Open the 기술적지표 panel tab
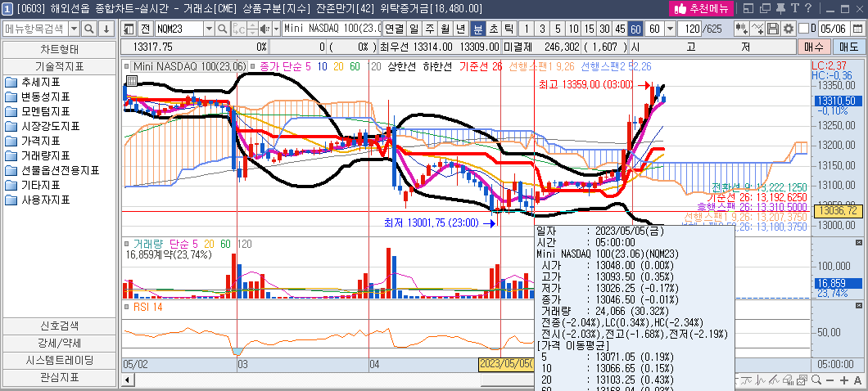 point(59,66)
